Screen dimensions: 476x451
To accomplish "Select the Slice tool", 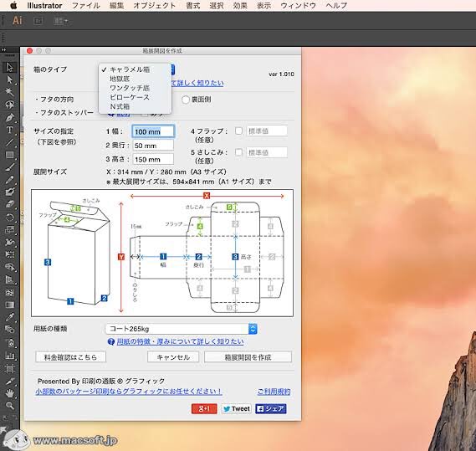I will coord(9,382).
